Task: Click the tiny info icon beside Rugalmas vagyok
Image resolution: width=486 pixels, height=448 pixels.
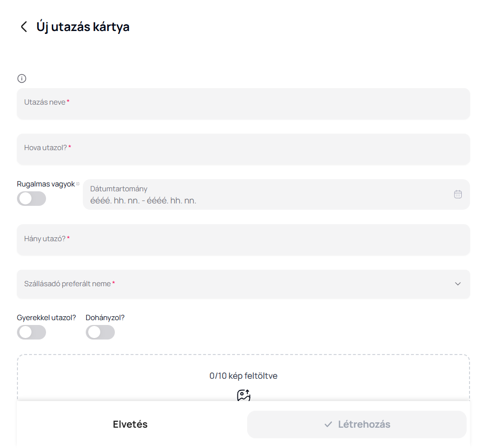Action: [78, 184]
